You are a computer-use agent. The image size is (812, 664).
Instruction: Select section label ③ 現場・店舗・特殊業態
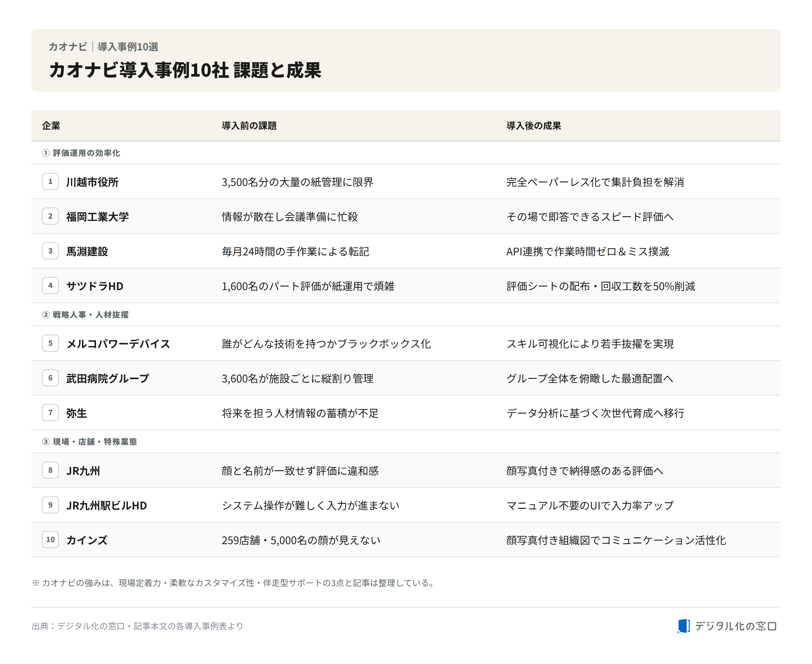point(89,441)
